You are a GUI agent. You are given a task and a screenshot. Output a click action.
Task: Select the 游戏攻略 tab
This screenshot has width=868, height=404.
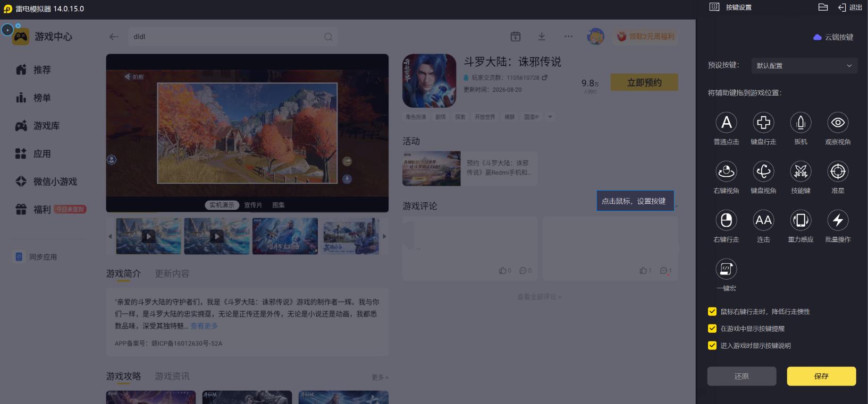click(123, 376)
